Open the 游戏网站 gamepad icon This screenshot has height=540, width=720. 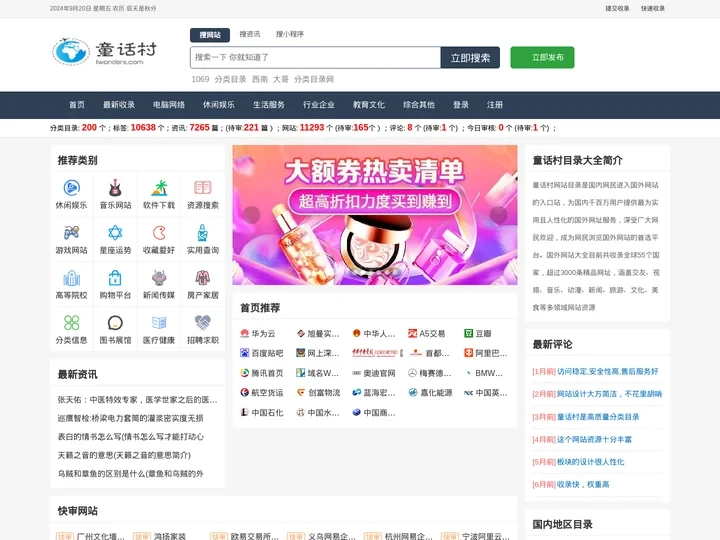coord(71,233)
